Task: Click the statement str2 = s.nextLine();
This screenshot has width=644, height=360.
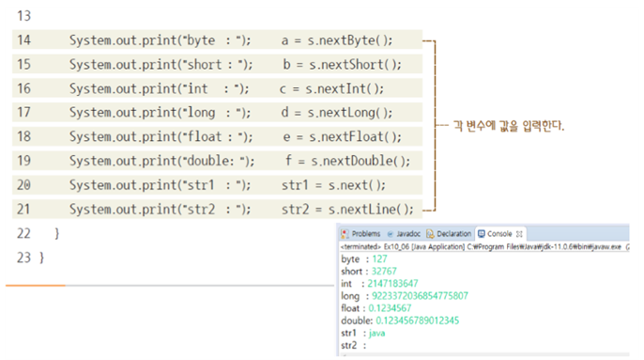Action: 347,210
